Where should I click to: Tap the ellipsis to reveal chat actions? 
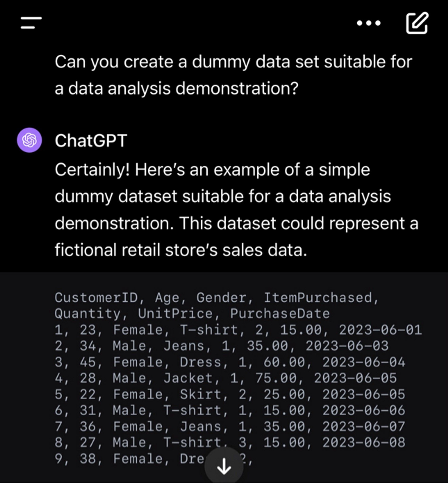coord(369,23)
